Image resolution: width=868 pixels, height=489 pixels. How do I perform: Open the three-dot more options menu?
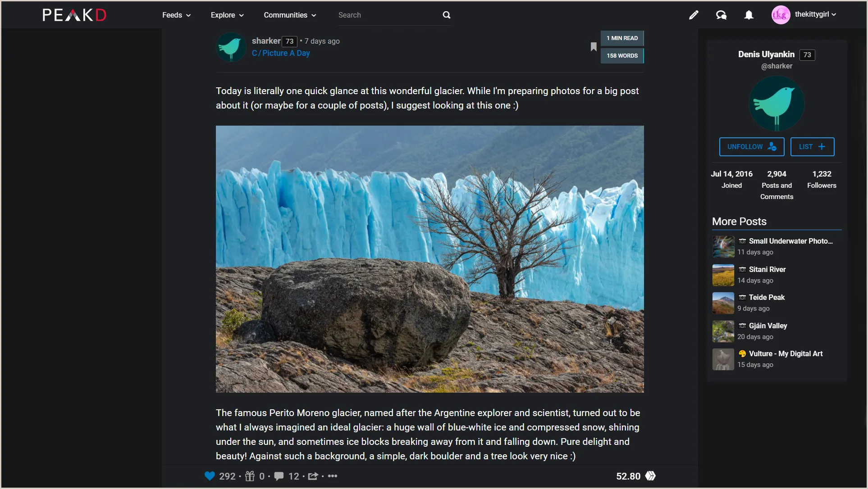coord(333,476)
